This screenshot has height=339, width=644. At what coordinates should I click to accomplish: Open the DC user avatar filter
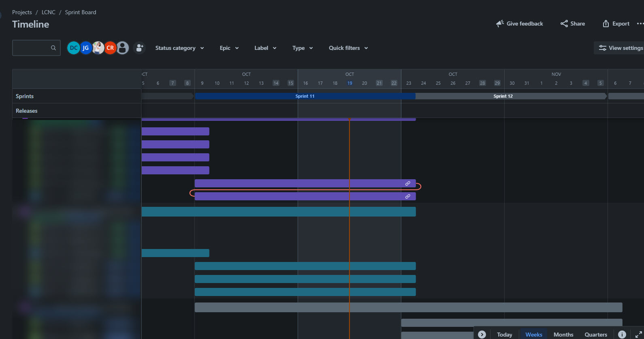point(73,48)
